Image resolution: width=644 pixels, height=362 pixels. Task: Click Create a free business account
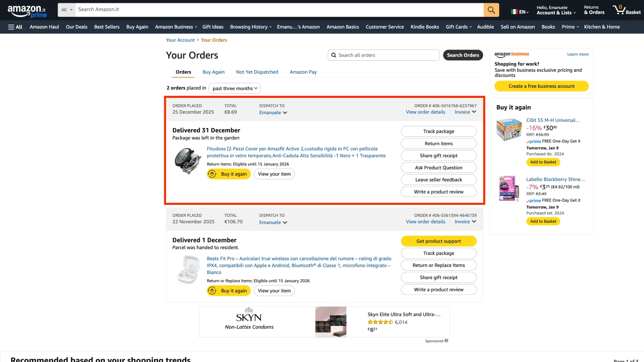(541, 86)
